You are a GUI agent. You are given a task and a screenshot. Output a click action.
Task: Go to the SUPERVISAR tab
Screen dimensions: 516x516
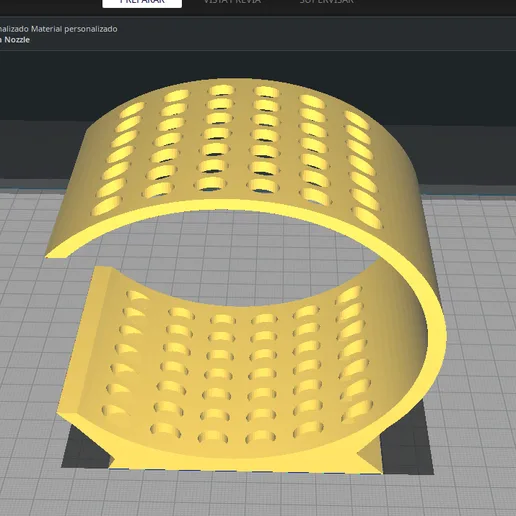[326, 2]
